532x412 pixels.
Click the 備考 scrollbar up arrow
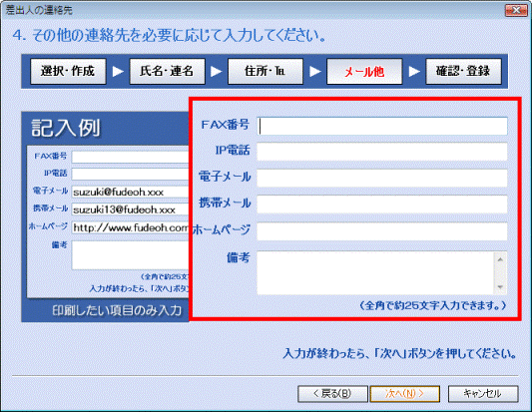coord(500,259)
